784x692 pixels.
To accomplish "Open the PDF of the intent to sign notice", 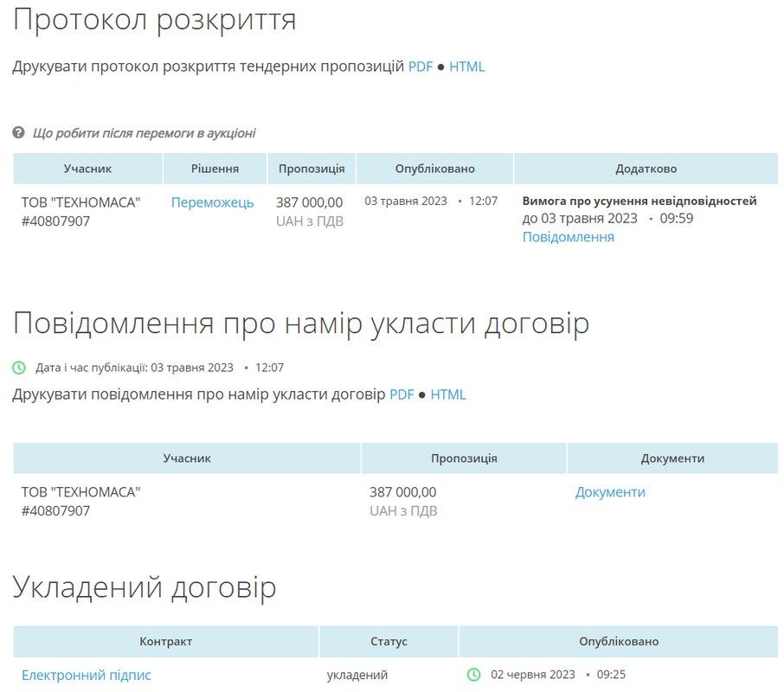I will 402,394.
